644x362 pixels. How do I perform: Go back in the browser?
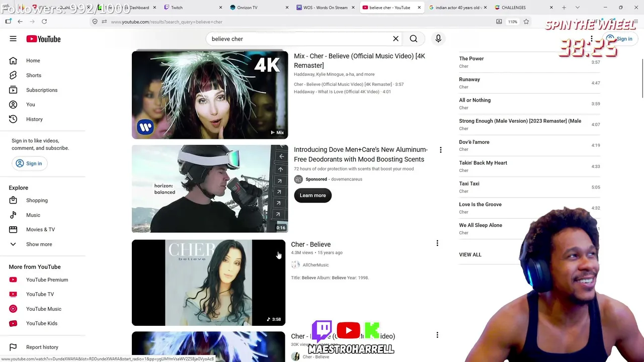(20, 22)
